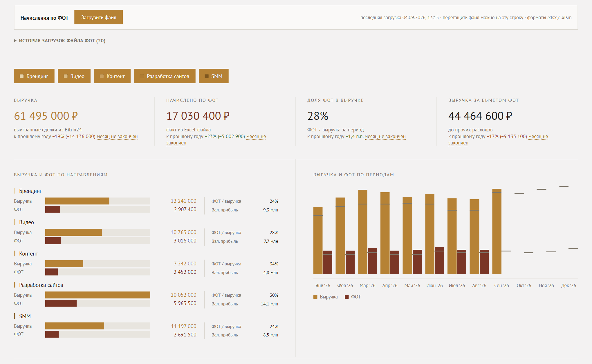Click the 14,1 млн gross profit value

pyautogui.click(x=269, y=304)
